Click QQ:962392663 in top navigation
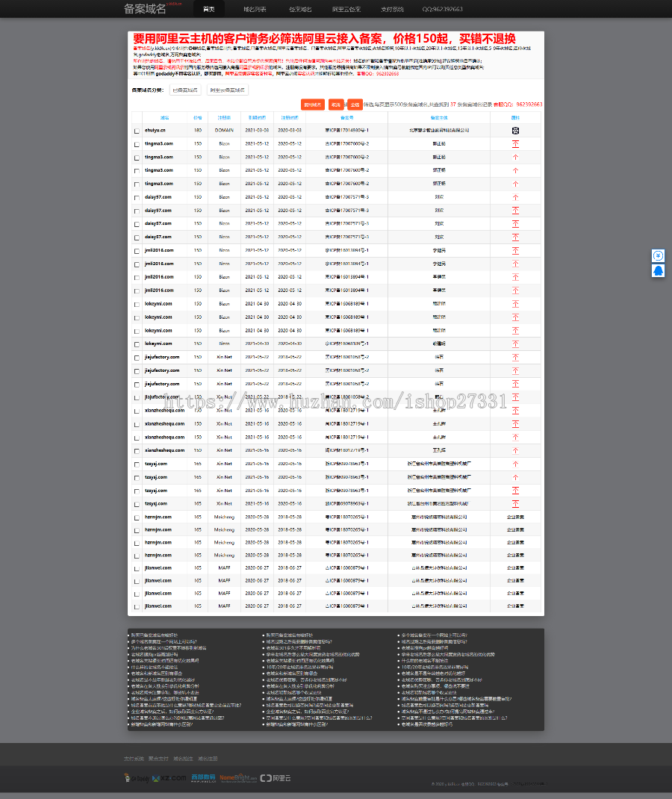The image size is (672, 799). (442, 9)
